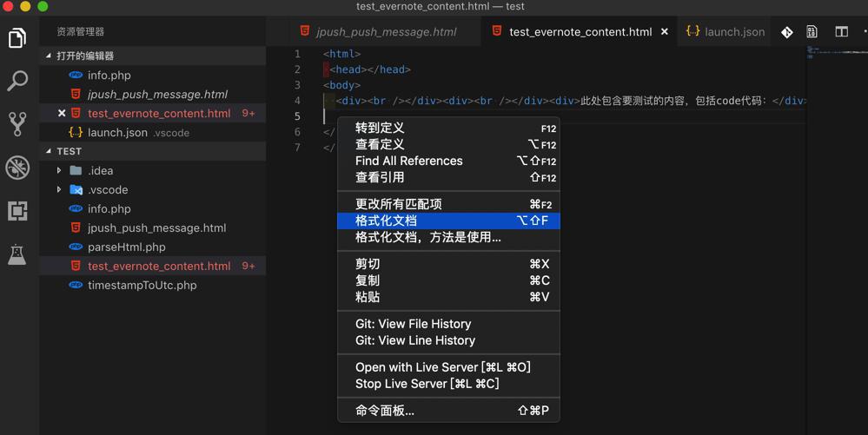Open launch.json in open editors list
The image size is (868, 435).
(153, 132)
